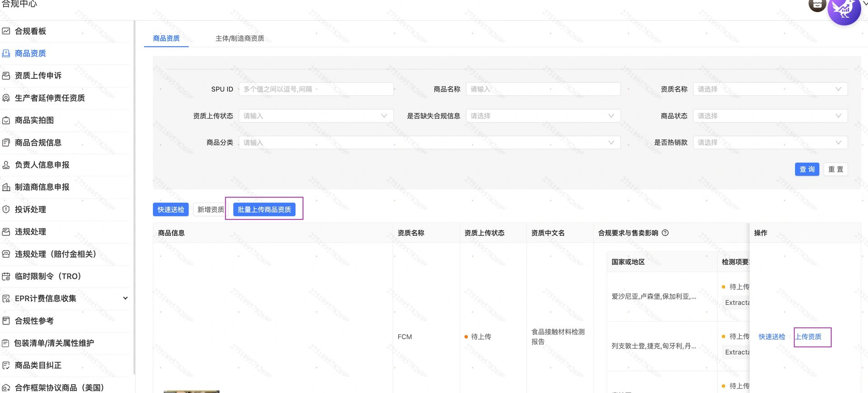868x393 pixels.
Task: Click the 合规看板 dashboard icon
Action: (x=6, y=31)
